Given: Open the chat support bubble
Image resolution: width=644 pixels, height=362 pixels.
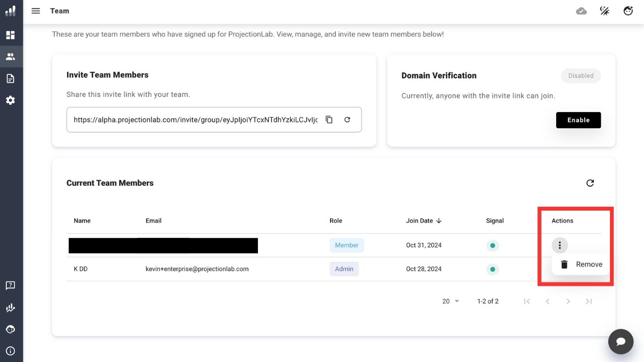Looking at the screenshot, I should click(x=621, y=342).
